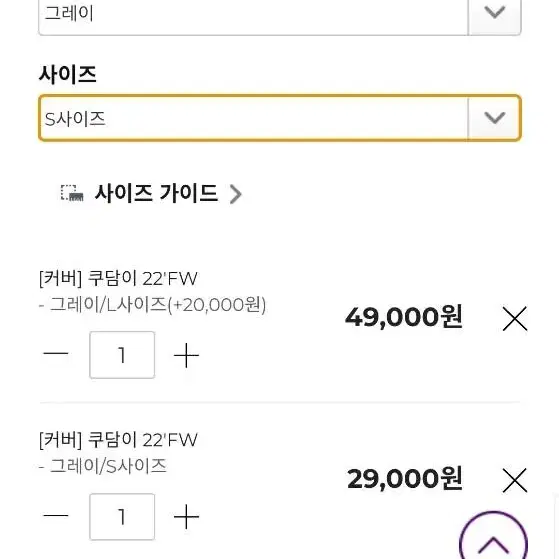Click the 29,000원 price text

(405, 478)
